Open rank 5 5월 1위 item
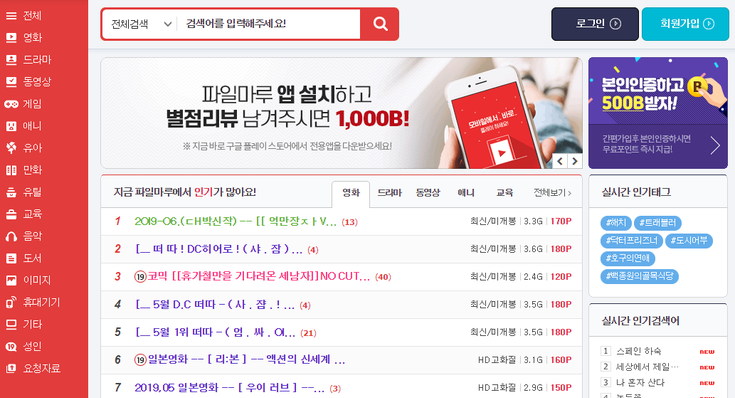 [x=216, y=332]
